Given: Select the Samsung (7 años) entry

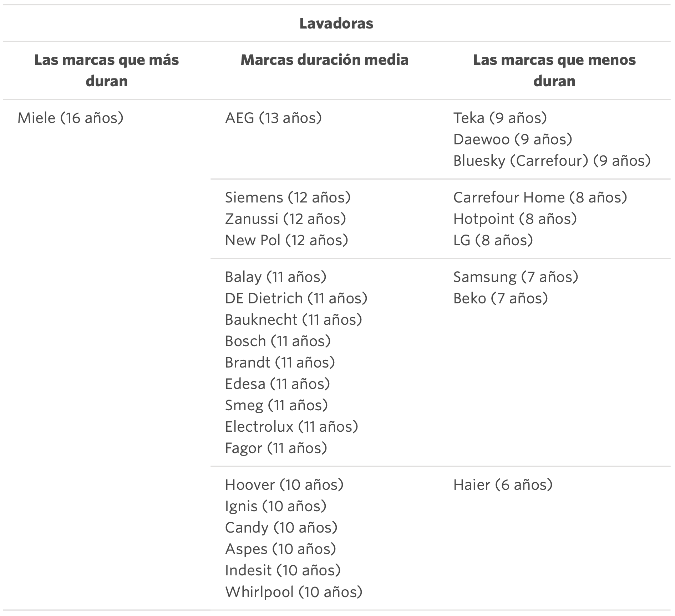Looking at the screenshot, I should (x=516, y=277).
